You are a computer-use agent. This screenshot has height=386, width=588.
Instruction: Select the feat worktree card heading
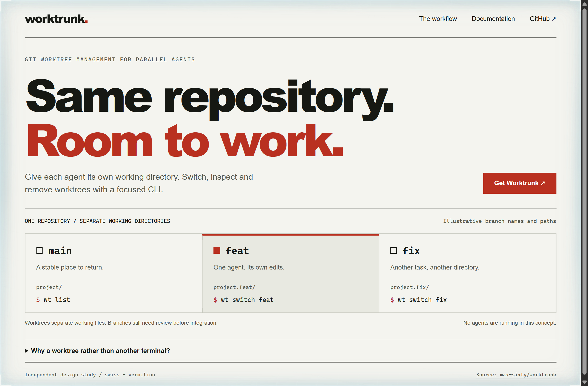tap(237, 251)
